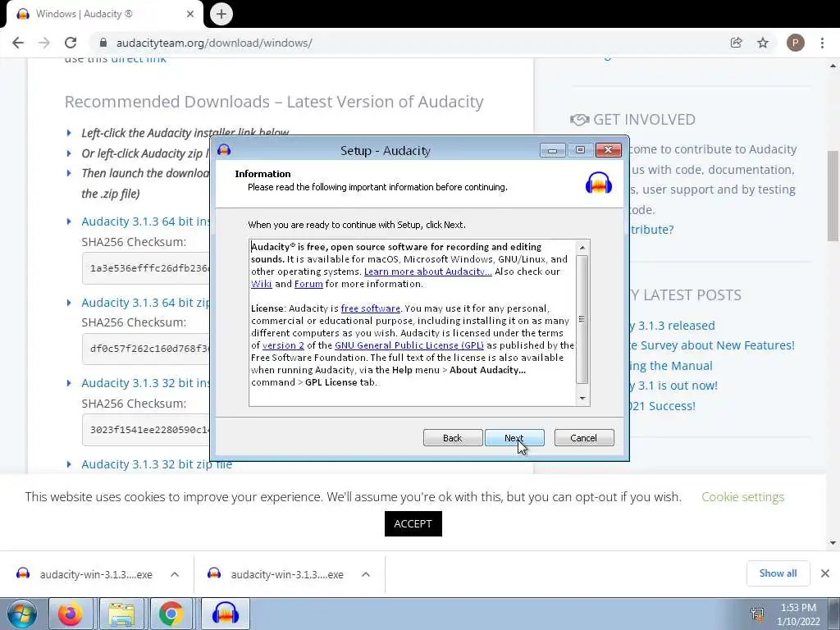
Task: Click the information text scrollbar down arrow
Action: 582,398
